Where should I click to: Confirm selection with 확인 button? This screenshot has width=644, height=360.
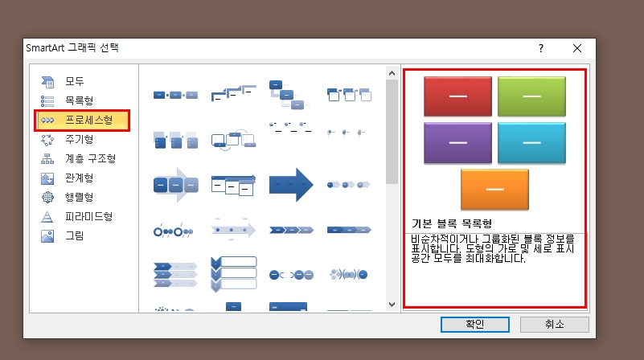475,325
